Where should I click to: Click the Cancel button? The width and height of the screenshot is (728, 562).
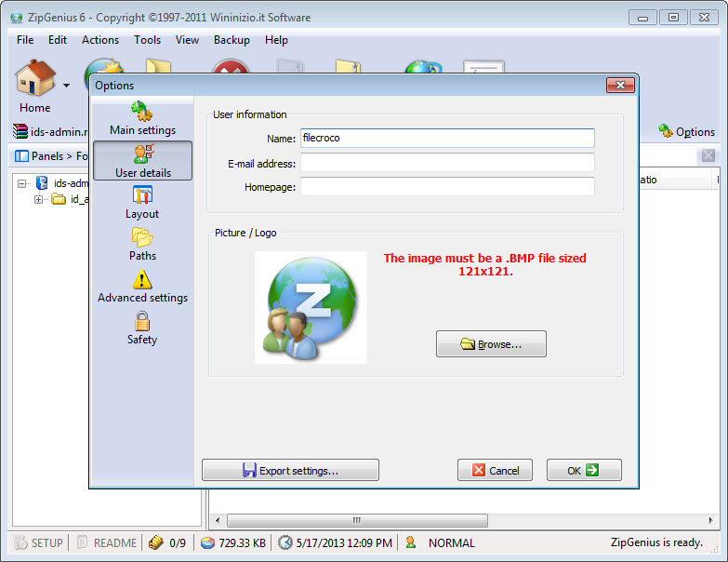pos(495,471)
